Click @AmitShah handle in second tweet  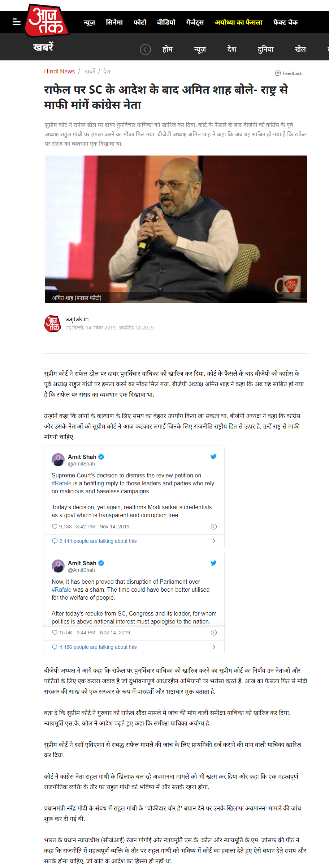point(81,570)
